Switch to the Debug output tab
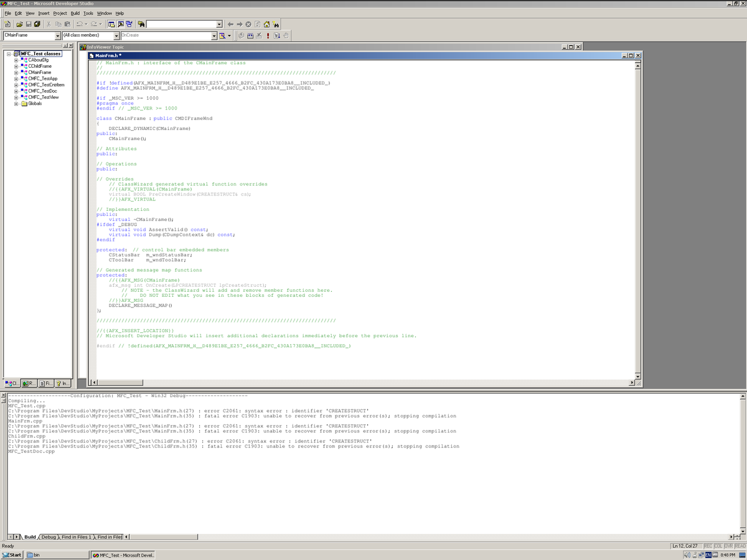Image resolution: width=747 pixels, height=560 pixels. [x=50, y=536]
